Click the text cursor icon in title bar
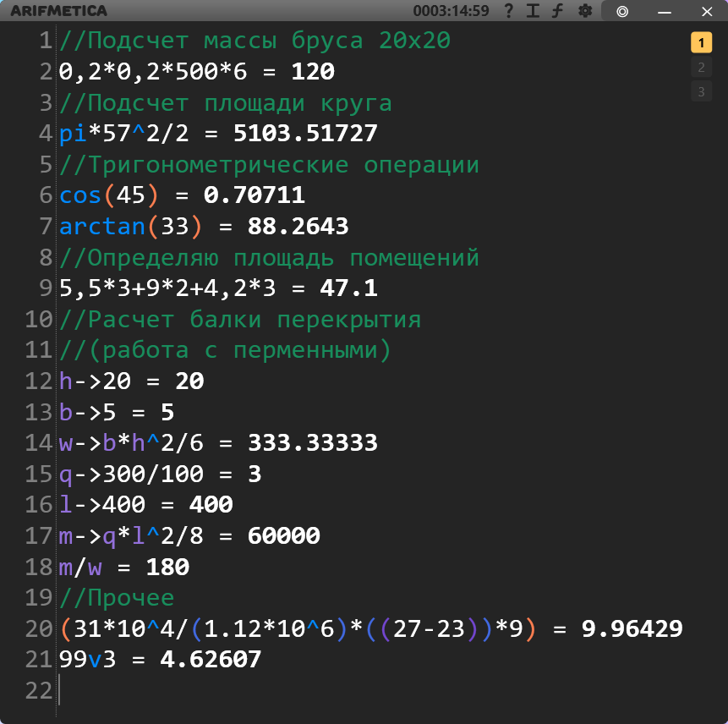The width and height of the screenshot is (728, 724). click(x=533, y=11)
